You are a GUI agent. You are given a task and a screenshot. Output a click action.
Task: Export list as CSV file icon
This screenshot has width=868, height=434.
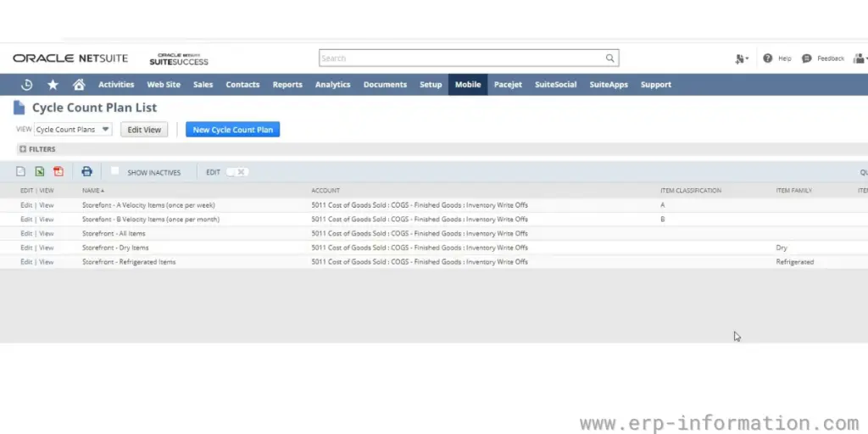(21, 172)
